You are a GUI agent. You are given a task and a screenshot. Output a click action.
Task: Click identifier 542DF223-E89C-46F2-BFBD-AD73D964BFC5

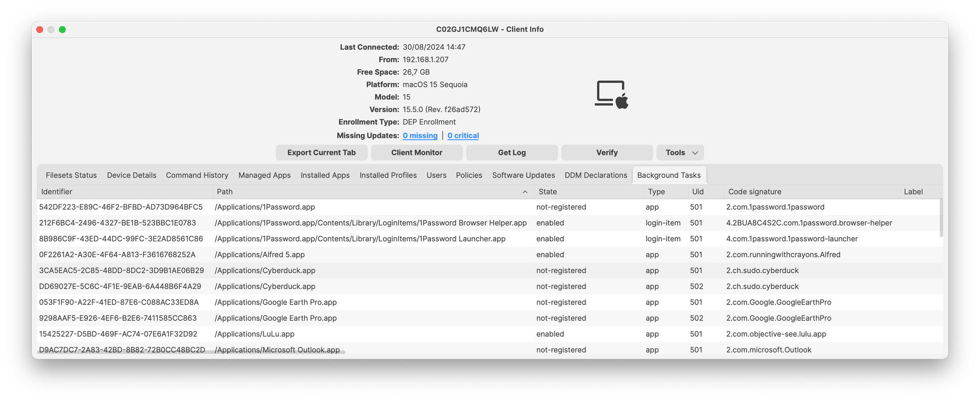(x=121, y=207)
